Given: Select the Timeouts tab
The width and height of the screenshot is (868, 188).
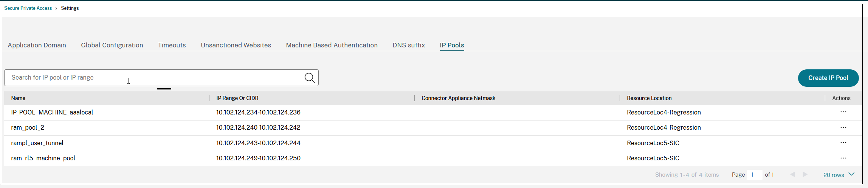Looking at the screenshot, I should 172,45.
